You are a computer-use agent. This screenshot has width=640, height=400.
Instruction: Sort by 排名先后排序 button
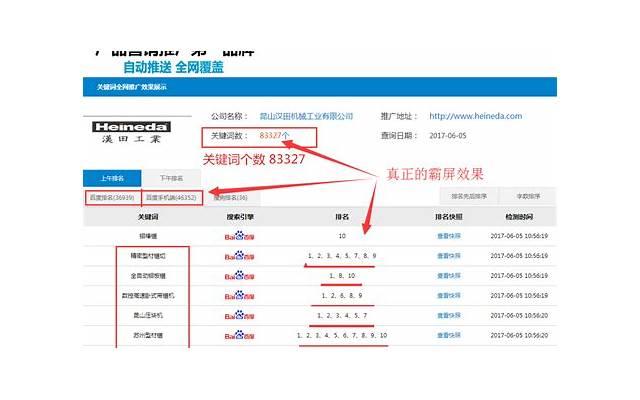(469, 196)
